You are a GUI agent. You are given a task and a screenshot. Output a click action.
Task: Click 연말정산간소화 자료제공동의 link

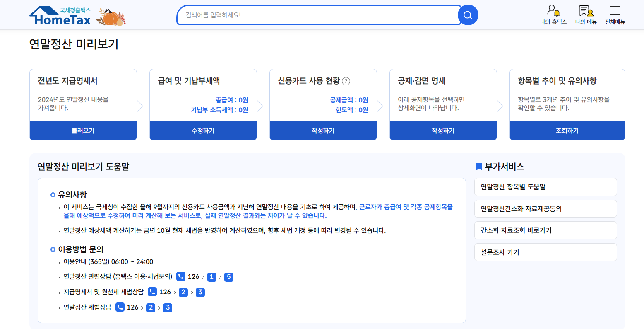[545, 208]
